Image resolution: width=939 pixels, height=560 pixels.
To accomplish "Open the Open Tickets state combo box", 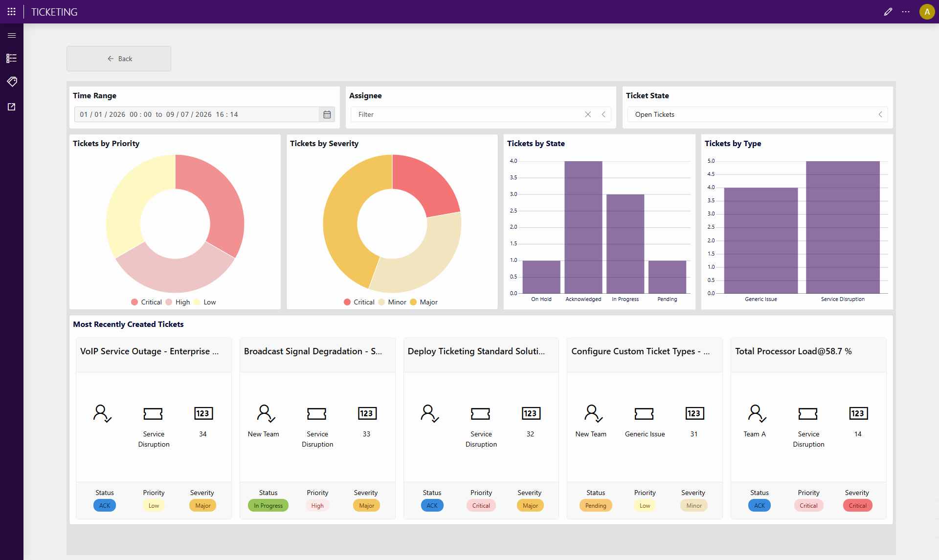I will point(757,114).
